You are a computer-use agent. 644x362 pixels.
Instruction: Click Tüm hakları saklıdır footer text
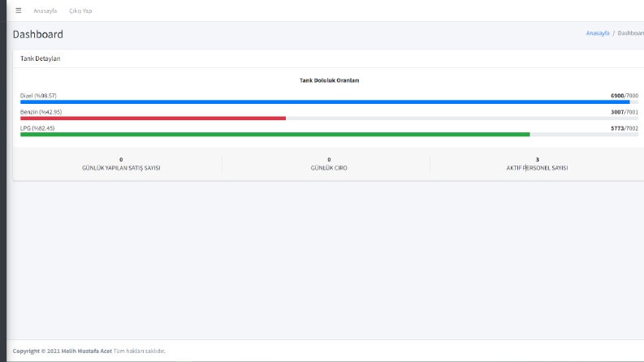pos(139,351)
